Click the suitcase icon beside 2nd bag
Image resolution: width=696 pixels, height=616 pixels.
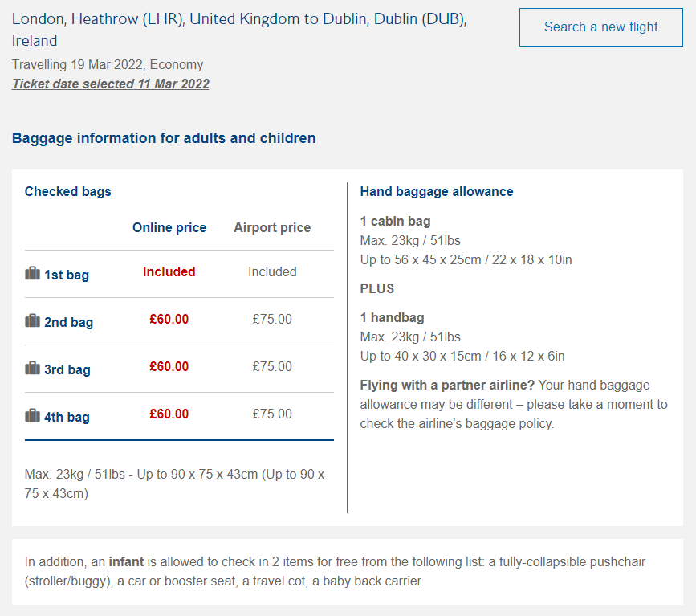tap(32, 320)
